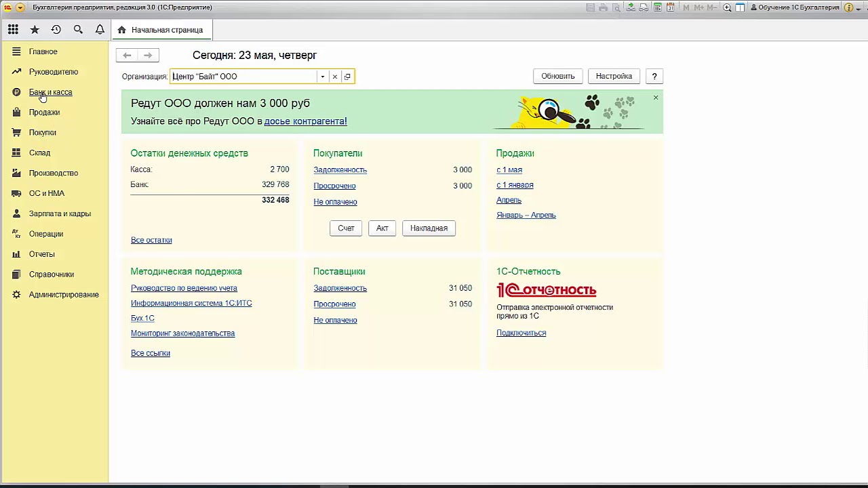Click the panel layout icon in title bar
The height and width of the screenshot is (488, 868).
740,7
